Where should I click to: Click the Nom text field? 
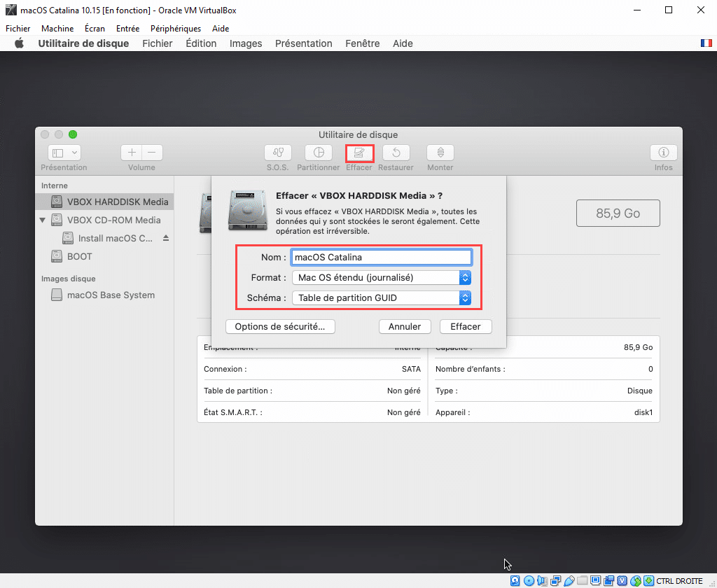[x=381, y=257]
